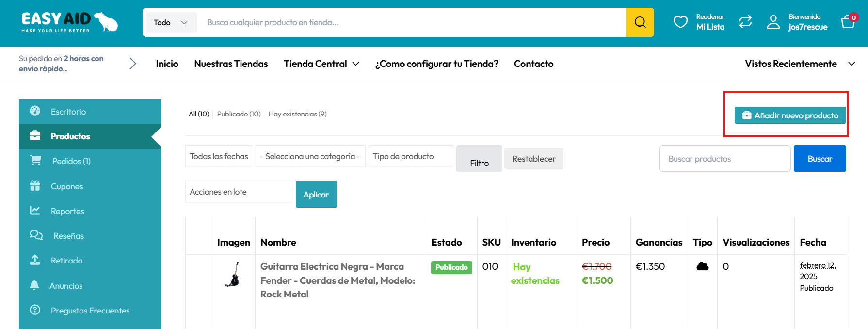Click the compare arrows icon
868x329 pixels.
pyautogui.click(x=745, y=22)
